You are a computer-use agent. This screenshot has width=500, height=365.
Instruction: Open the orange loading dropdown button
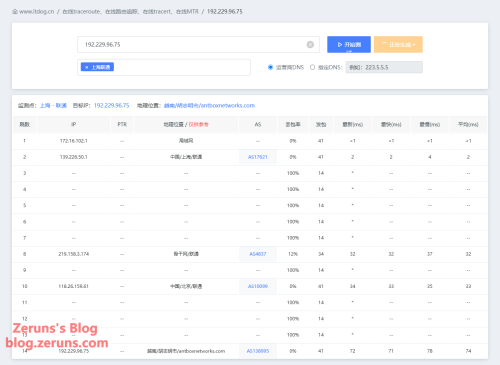pos(398,44)
